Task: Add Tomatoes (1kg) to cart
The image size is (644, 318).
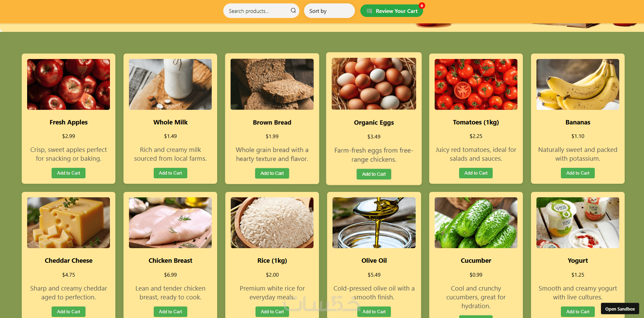Action: (476, 173)
